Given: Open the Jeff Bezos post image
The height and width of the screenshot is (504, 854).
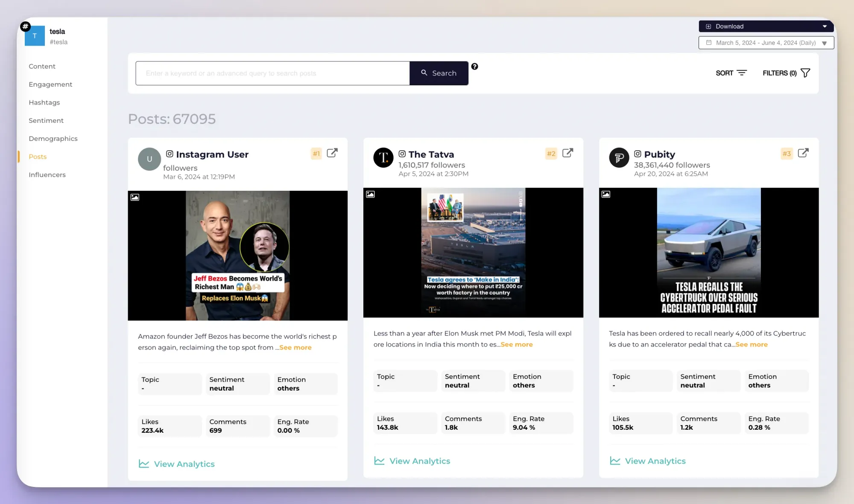Looking at the screenshot, I should [237, 255].
